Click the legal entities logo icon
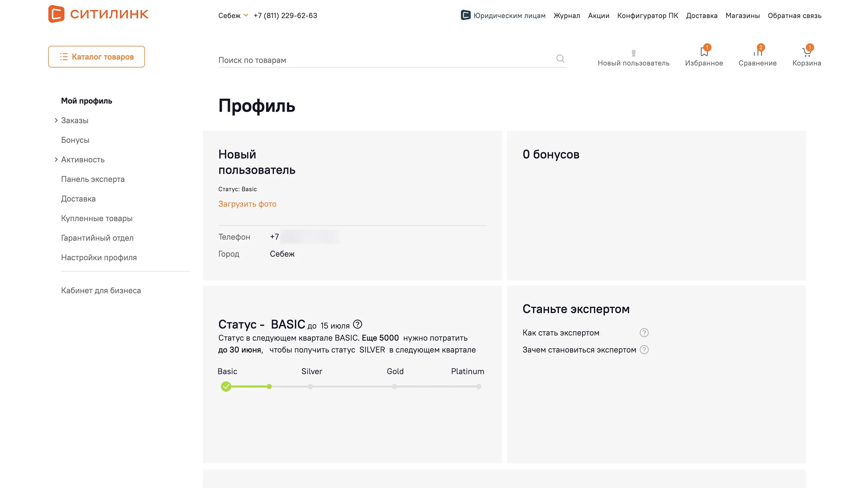The height and width of the screenshot is (488, 868). click(x=466, y=15)
